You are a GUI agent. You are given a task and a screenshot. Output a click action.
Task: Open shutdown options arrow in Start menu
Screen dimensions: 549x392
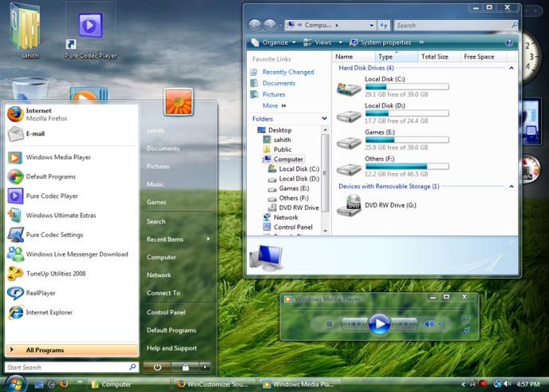tap(205, 367)
